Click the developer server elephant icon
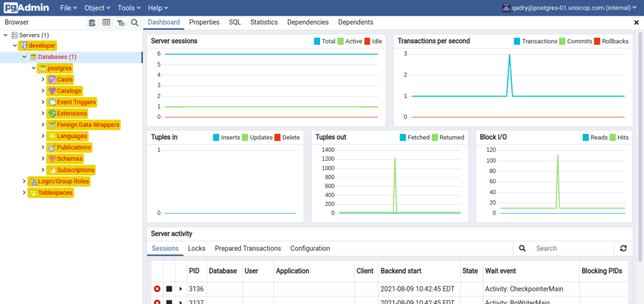Screen dimensions: 644x304 pos(24,46)
